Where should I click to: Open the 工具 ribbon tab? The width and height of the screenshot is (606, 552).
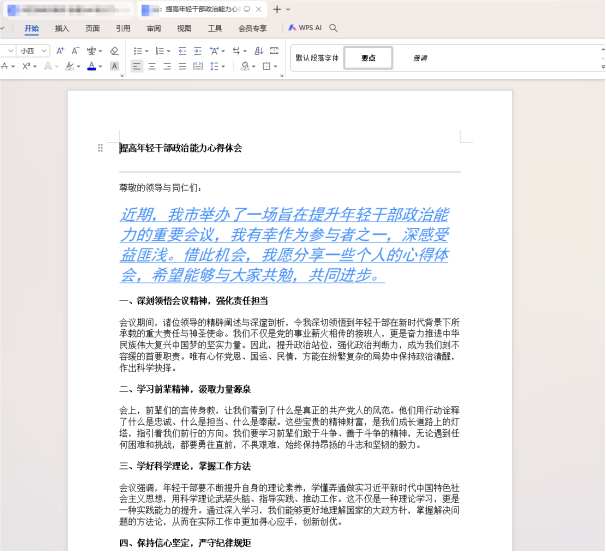coord(215,28)
